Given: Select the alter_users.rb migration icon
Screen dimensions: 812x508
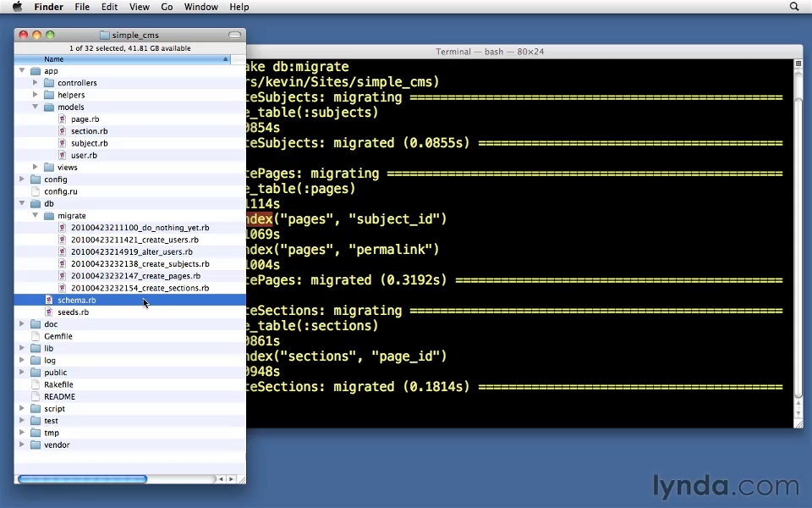Looking at the screenshot, I should [x=62, y=251].
